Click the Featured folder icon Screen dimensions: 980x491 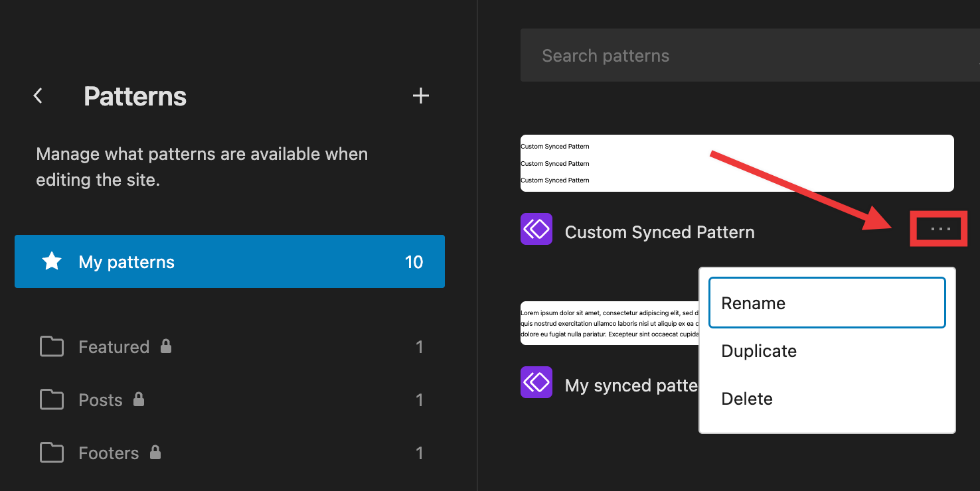click(x=52, y=347)
